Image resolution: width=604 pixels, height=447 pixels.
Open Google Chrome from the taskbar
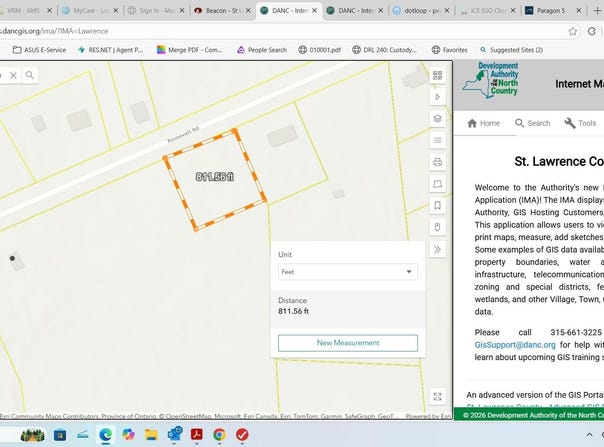(219, 435)
